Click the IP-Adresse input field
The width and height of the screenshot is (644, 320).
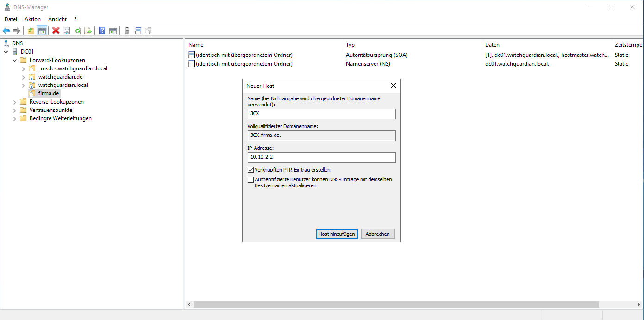point(321,158)
